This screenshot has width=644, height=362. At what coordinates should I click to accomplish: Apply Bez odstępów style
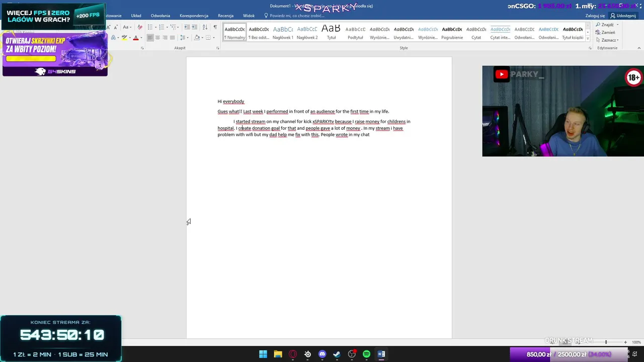259,32
